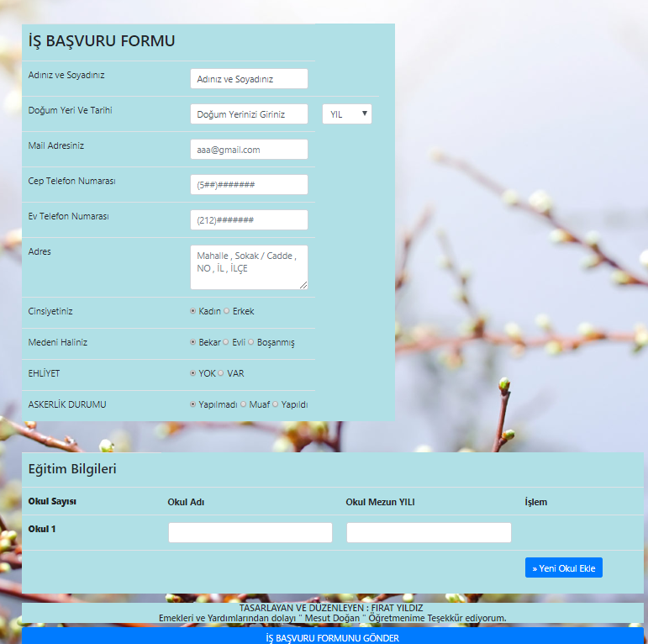Screen dimensions: 648x644
Task: Click the Mail Adresiniz label
Action: (x=56, y=145)
